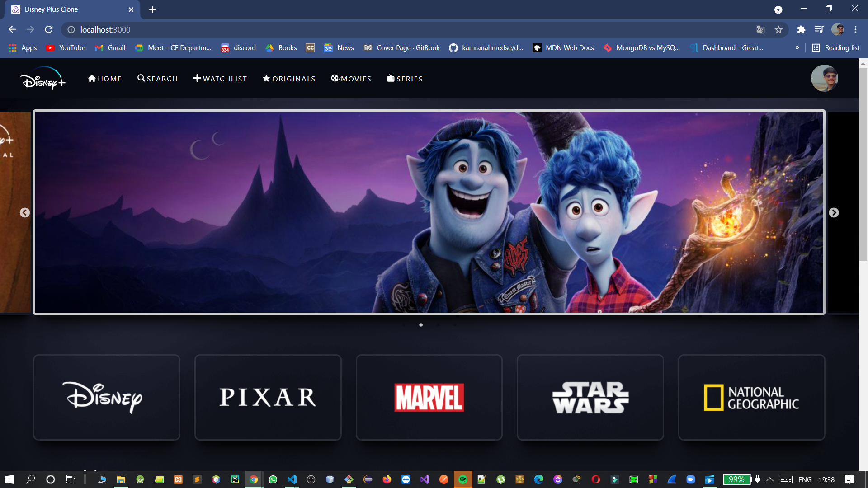This screenshot has height=488, width=868.
Task: Click the page's vertical scrollbar thumb
Action: pyautogui.click(x=863, y=164)
